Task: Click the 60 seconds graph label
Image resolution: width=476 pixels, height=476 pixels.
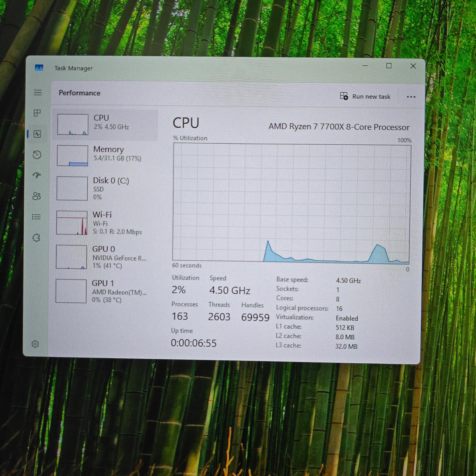Action: [x=187, y=265]
